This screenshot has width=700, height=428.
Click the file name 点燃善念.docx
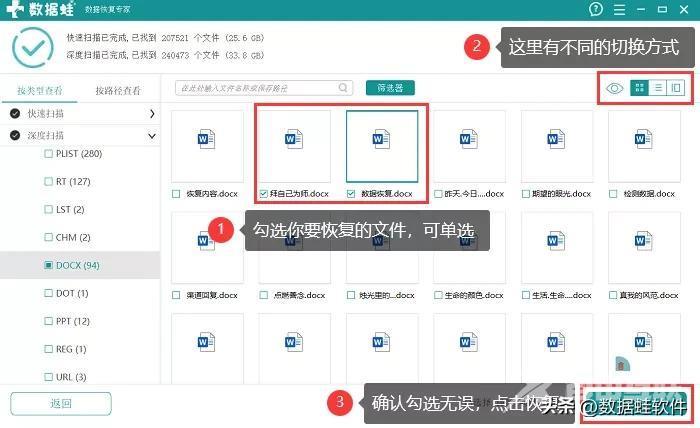(299, 295)
